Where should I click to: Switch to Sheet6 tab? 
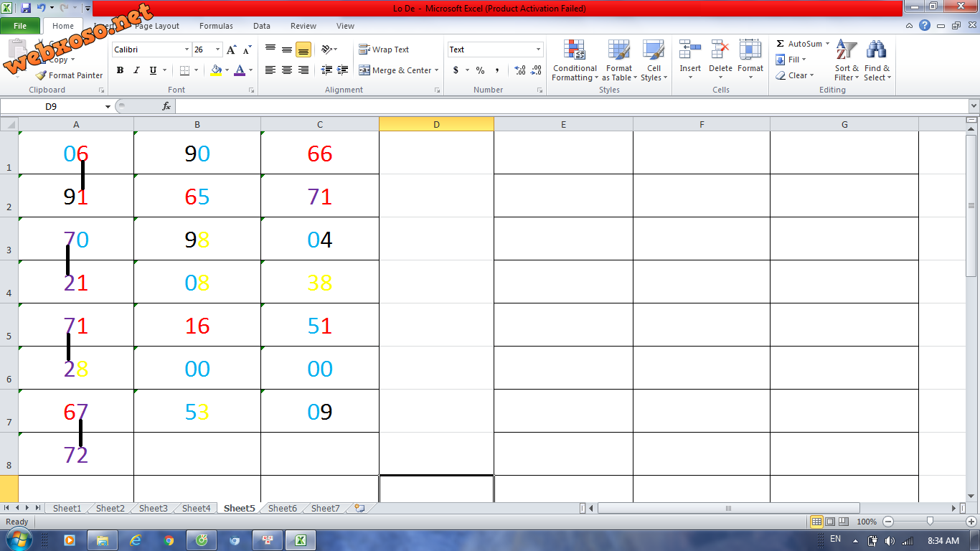tap(282, 508)
